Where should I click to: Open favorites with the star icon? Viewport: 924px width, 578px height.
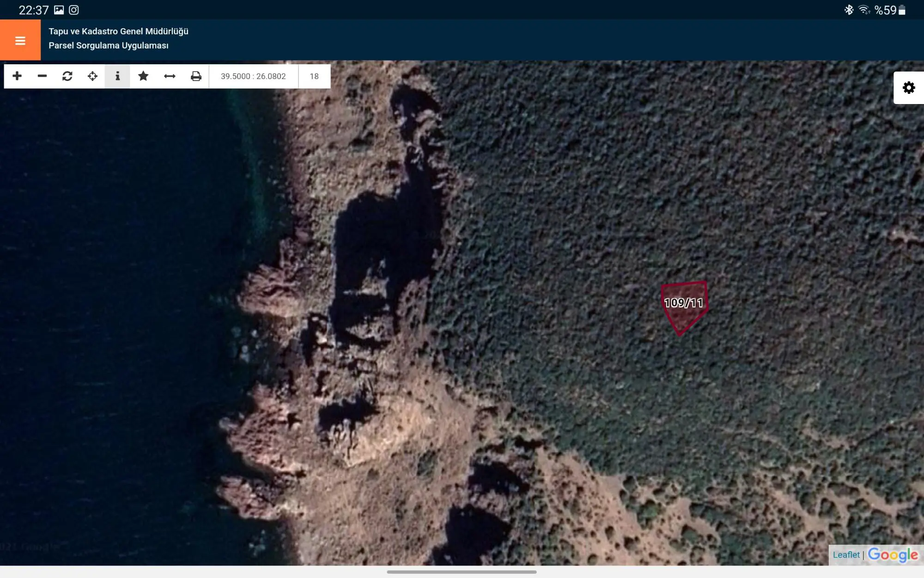click(x=143, y=76)
